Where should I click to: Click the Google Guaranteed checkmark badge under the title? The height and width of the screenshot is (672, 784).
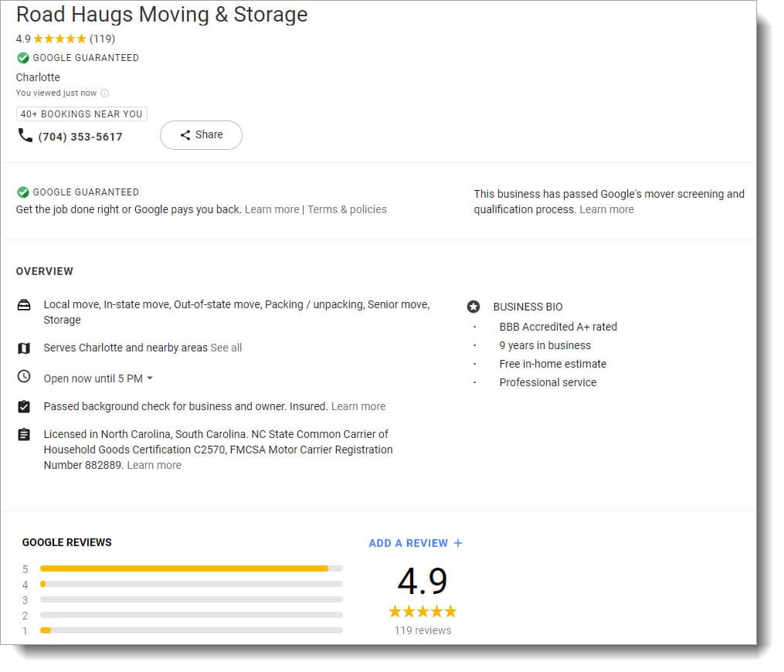(x=23, y=58)
